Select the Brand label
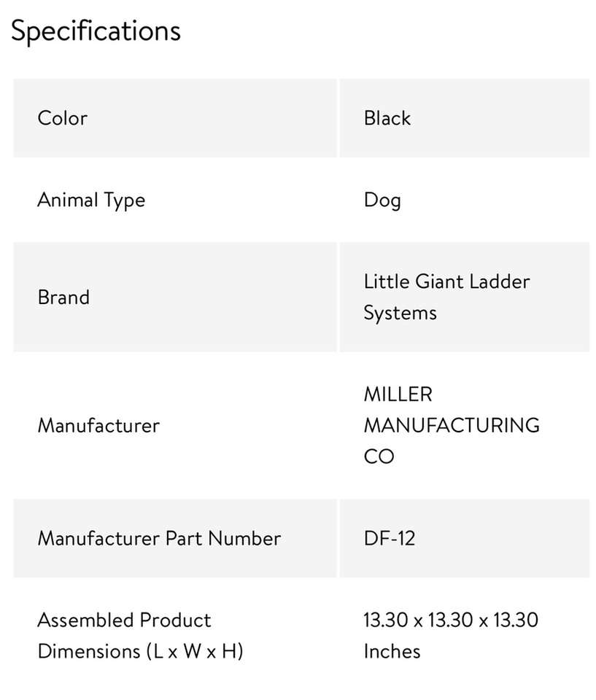 (x=63, y=297)
